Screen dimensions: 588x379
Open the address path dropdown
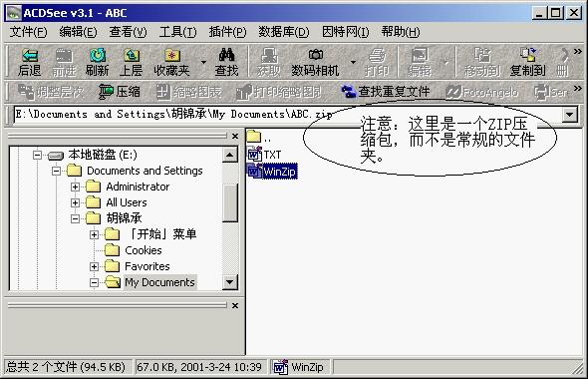[570, 114]
